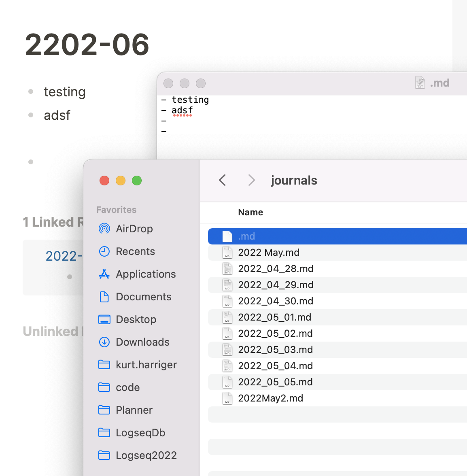This screenshot has width=467, height=476.
Task: Click the LogseqDb folder icon
Action: click(x=104, y=433)
